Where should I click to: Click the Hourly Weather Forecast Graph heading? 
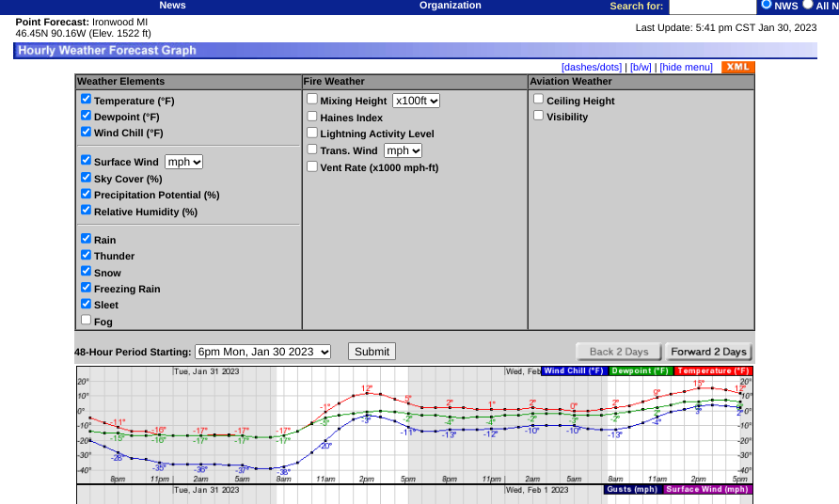tap(107, 50)
